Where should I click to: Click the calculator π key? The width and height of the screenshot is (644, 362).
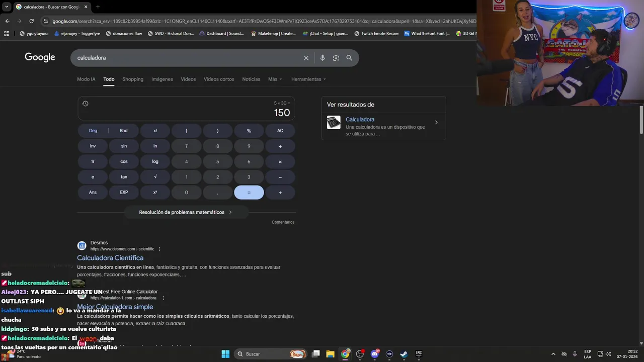point(93,162)
